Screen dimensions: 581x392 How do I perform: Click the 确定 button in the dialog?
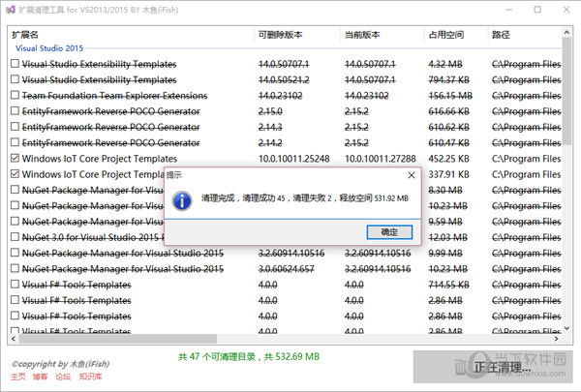(x=389, y=232)
